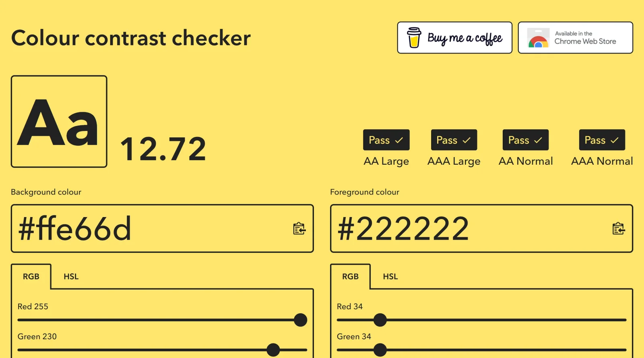This screenshot has height=358, width=644.
Task: Open the Chrome Web Store link
Action: (575, 37)
